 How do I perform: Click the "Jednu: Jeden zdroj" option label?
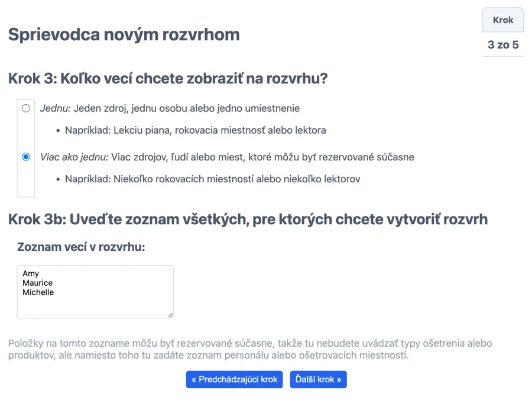pyautogui.click(x=170, y=108)
